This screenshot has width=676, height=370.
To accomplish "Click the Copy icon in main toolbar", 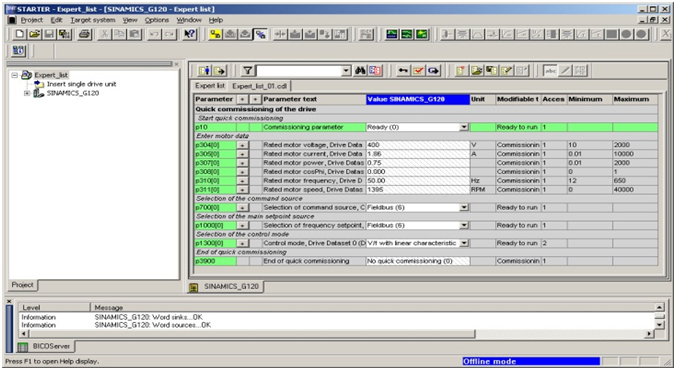I will (120, 34).
